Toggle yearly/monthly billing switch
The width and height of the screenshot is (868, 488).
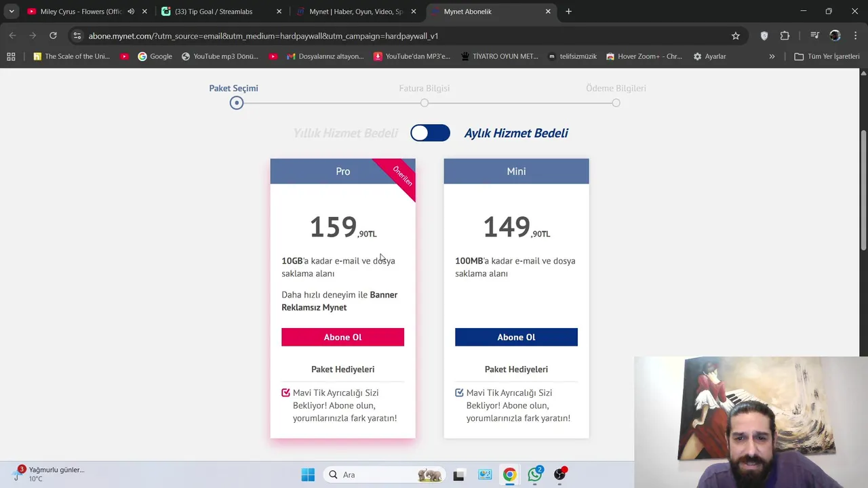(430, 133)
